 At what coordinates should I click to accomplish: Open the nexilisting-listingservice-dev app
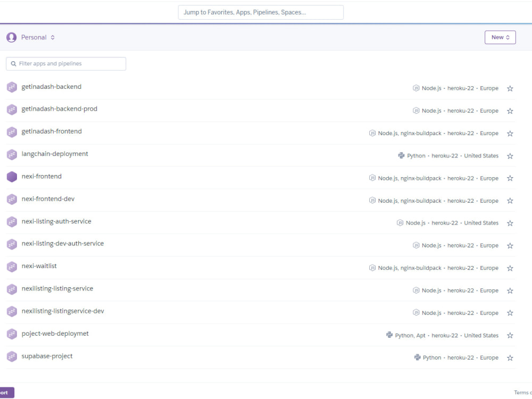[x=63, y=311]
